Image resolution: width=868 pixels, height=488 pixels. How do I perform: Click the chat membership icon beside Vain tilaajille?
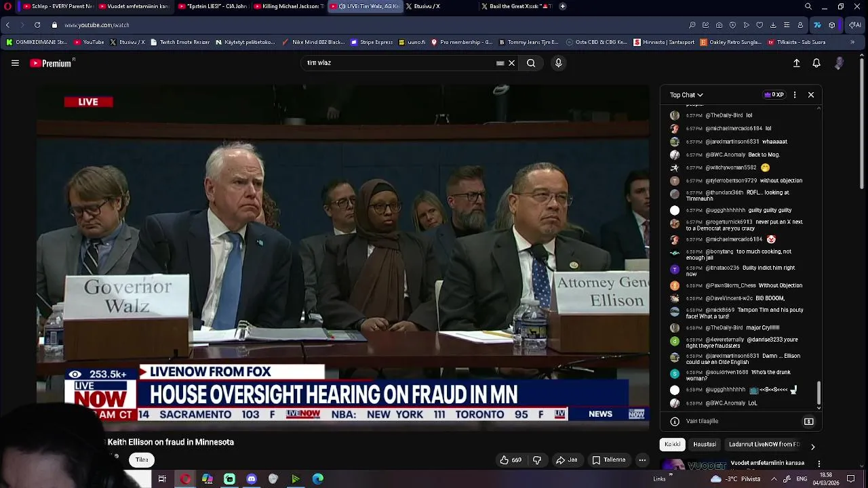(809, 422)
